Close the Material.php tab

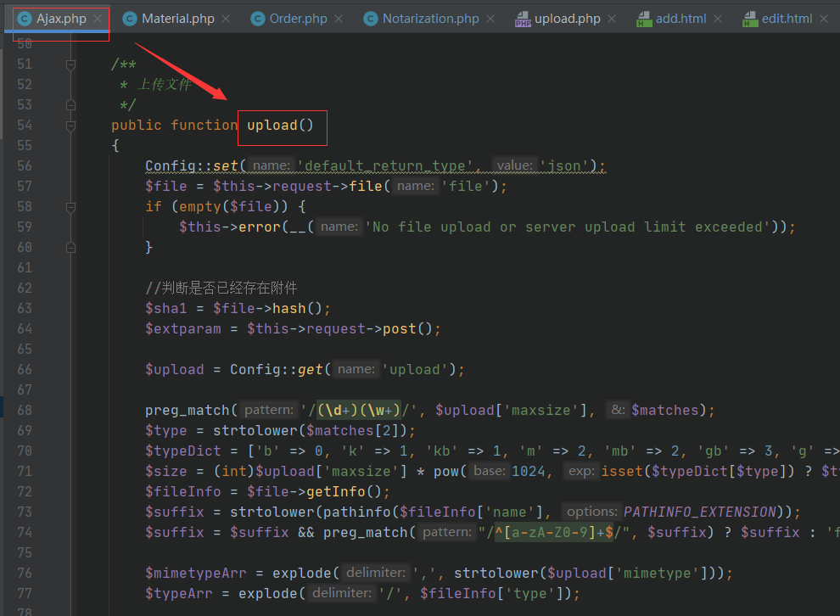226,19
